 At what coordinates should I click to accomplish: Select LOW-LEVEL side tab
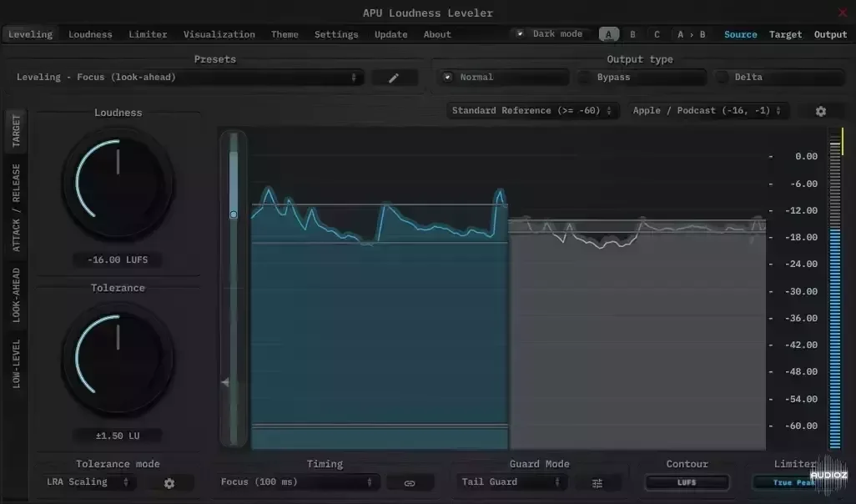pyautogui.click(x=16, y=364)
